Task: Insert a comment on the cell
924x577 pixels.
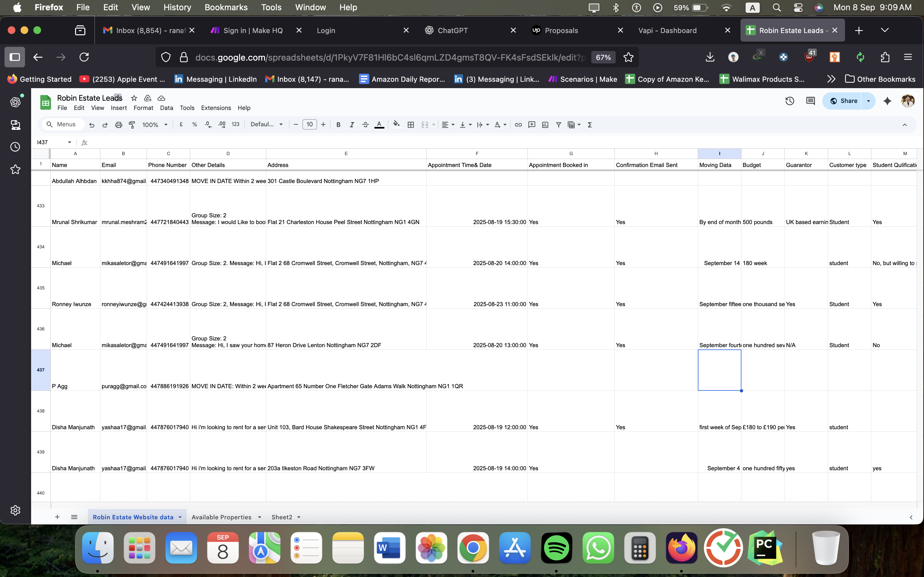Action: tap(532, 124)
